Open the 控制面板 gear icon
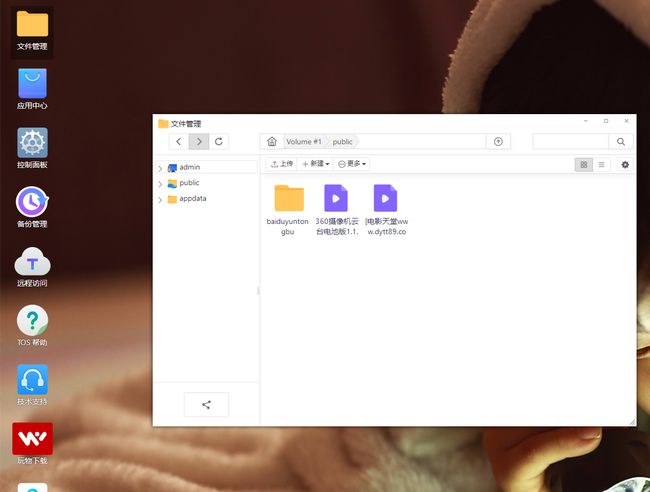Viewport: 650px width, 492px height. [x=32, y=148]
